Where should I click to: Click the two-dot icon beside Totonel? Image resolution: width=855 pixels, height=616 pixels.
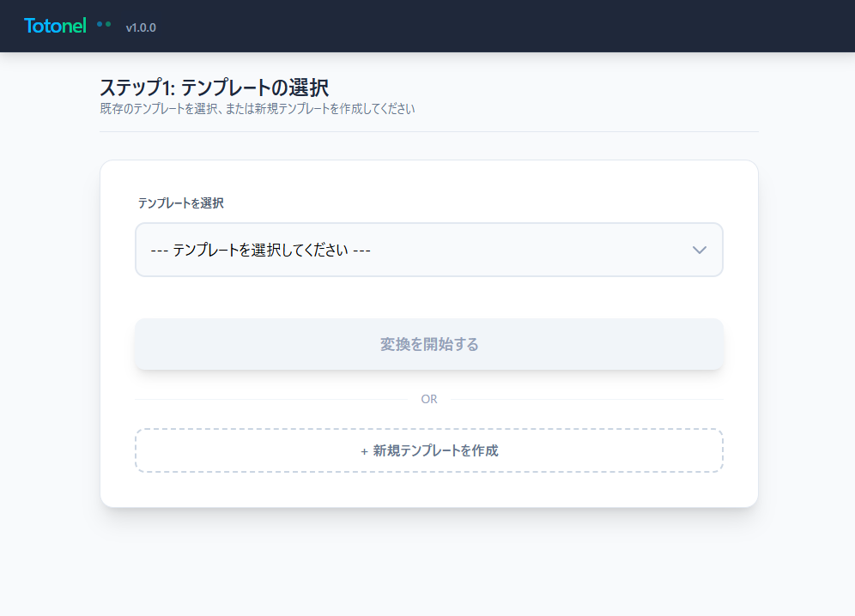point(104,24)
